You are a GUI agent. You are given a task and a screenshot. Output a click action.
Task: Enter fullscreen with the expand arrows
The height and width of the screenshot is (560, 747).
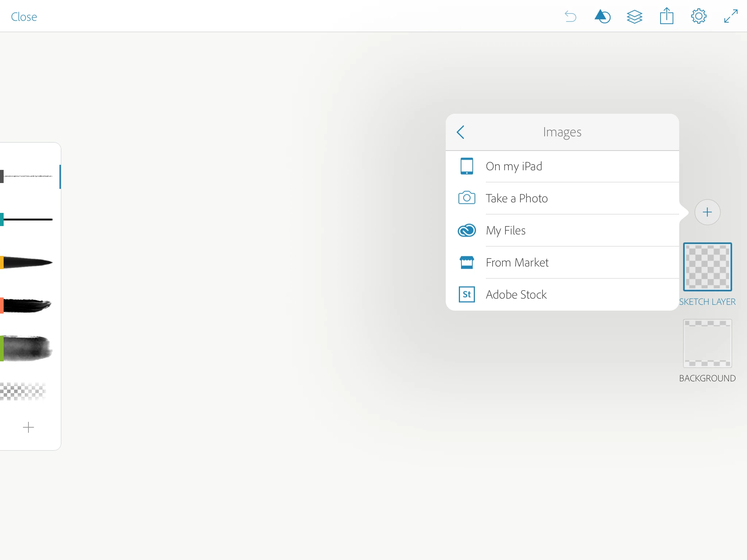pos(731,16)
